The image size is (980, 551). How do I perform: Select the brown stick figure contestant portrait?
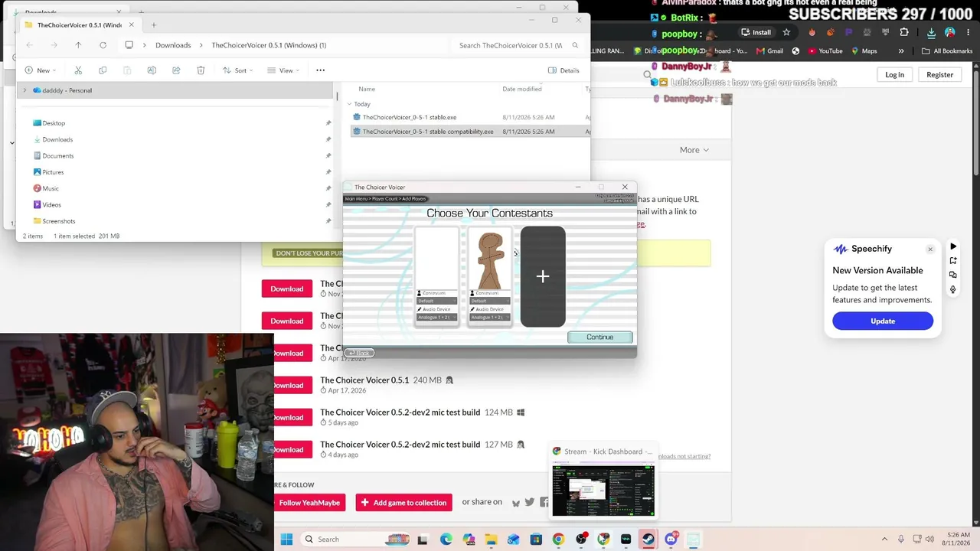pyautogui.click(x=490, y=260)
